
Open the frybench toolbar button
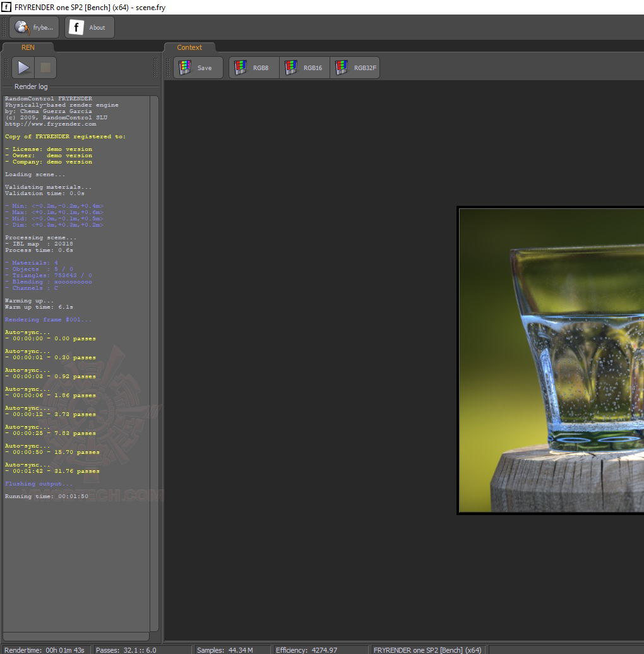click(x=34, y=28)
